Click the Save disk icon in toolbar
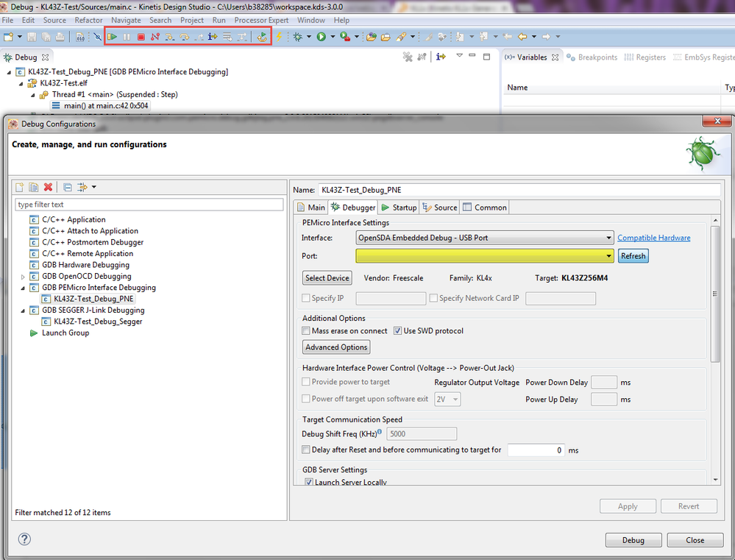The image size is (735, 560). [32, 37]
